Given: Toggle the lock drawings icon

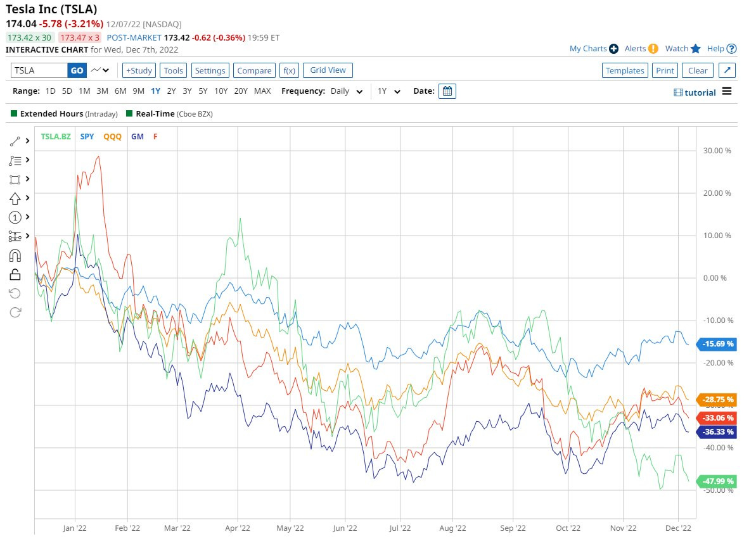Looking at the screenshot, I should tap(15, 274).
